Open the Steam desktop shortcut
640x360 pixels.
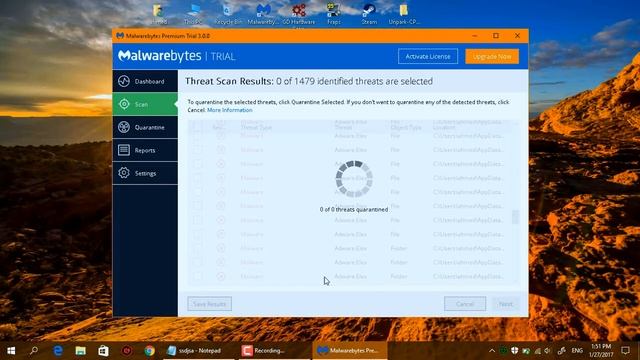coord(369,14)
